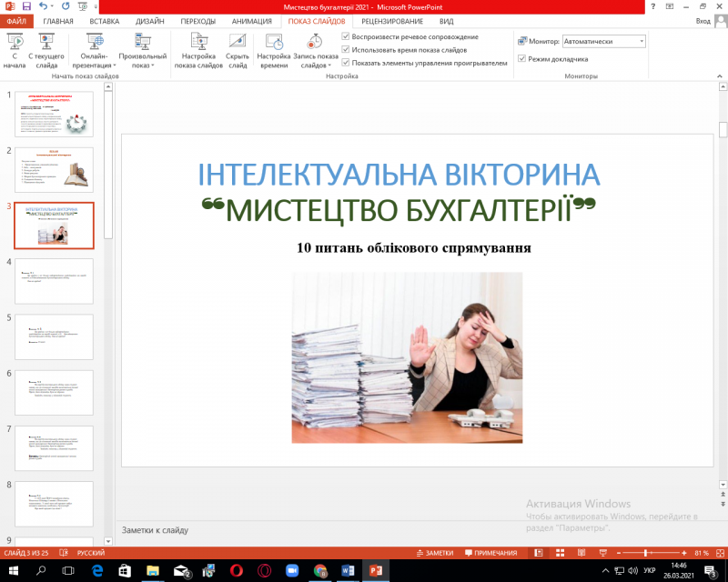
Task: Save presentation from quick access toolbar
Action: coord(26,6)
